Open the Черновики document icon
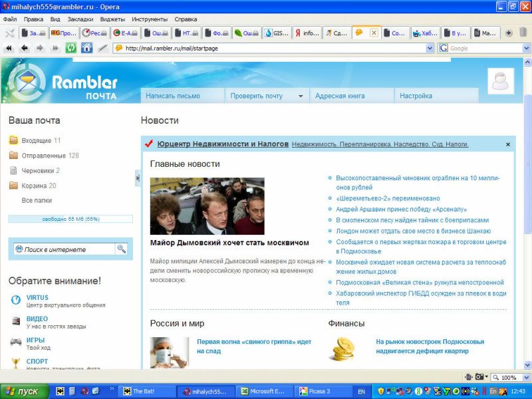 click(x=13, y=170)
